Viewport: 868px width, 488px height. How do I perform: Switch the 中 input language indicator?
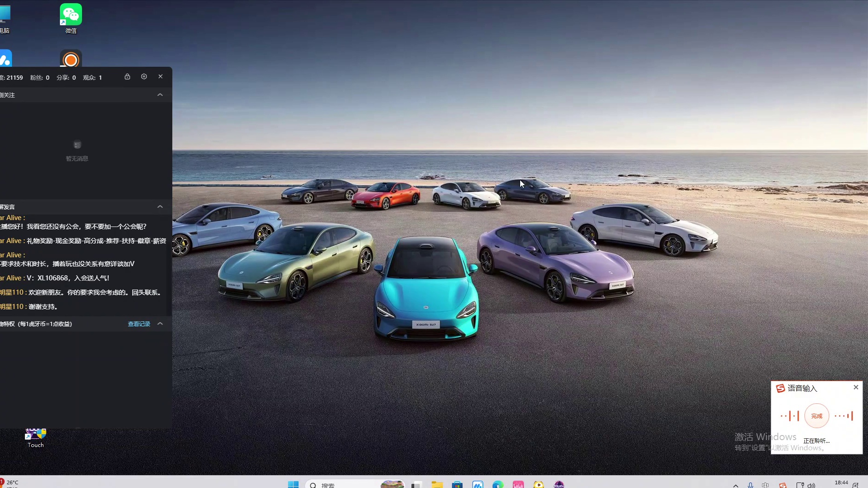765,485
